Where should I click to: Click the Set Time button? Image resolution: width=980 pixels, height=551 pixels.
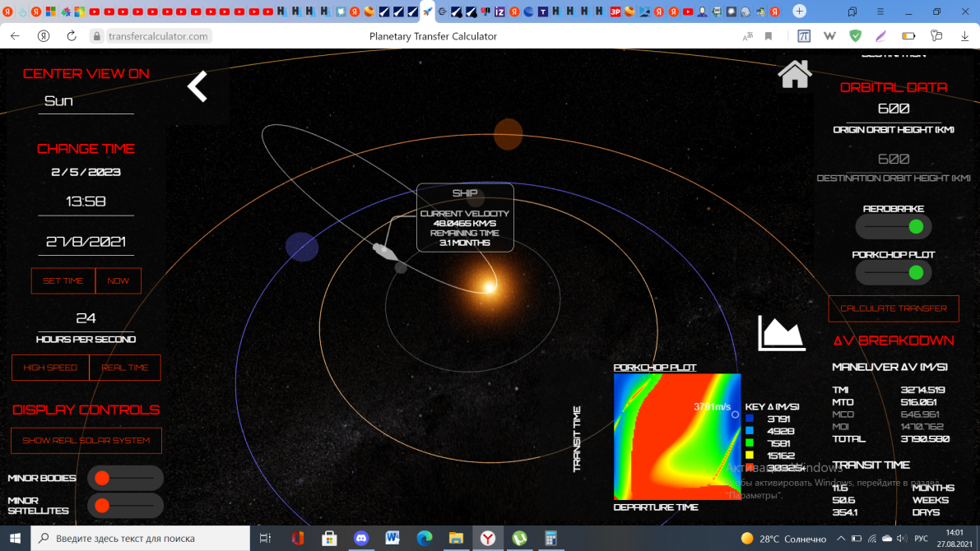pos(63,281)
